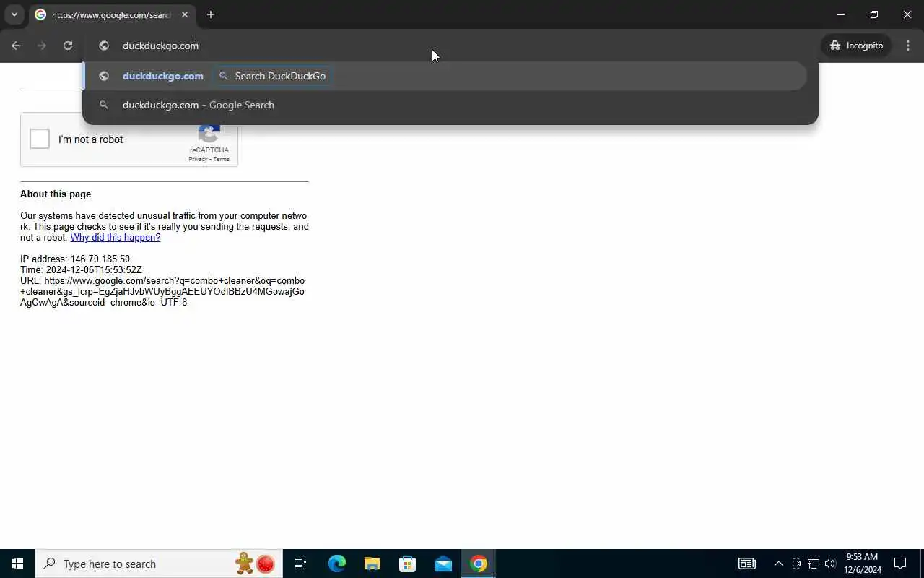Click the browser forward arrow
The width and height of the screenshot is (924, 578).
42,46
